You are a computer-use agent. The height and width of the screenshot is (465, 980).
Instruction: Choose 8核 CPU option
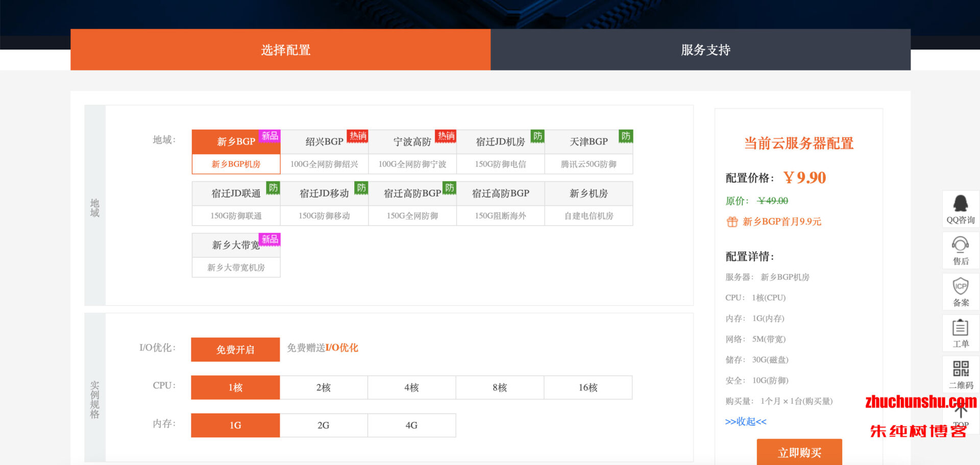coord(500,387)
